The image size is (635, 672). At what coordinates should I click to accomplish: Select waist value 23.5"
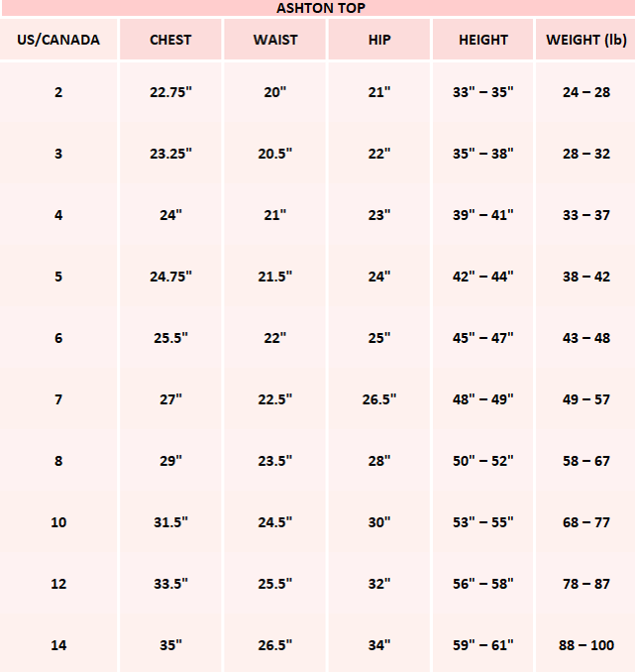point(275,461)
